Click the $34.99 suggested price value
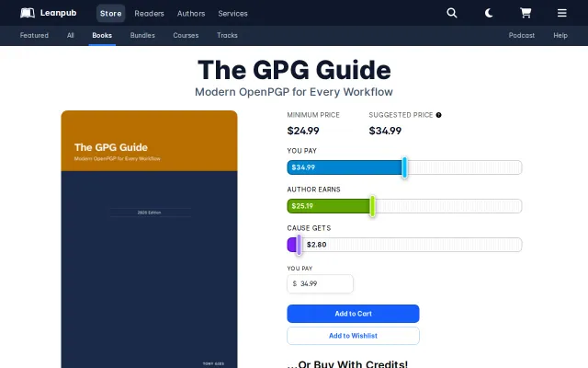The height and width of the screenshot is (368, 588). pos(385,131)
